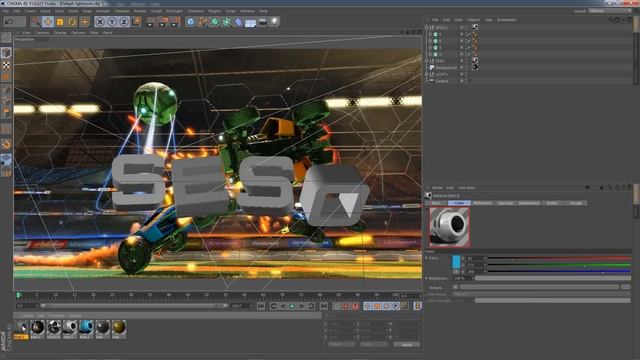The image size is (640, 360).
Task: Toggle the Z axis lock
Action: 124,22
